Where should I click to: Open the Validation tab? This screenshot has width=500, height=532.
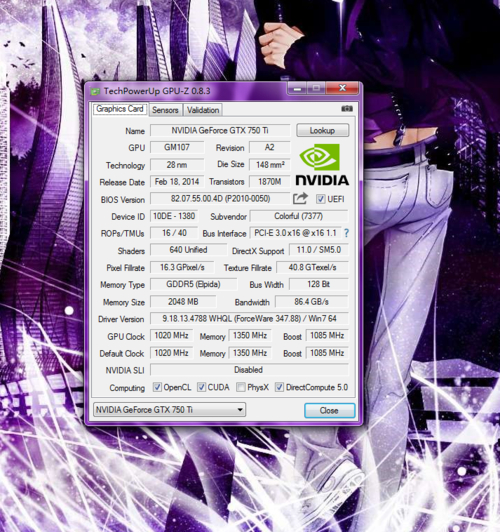click(203, 110)
